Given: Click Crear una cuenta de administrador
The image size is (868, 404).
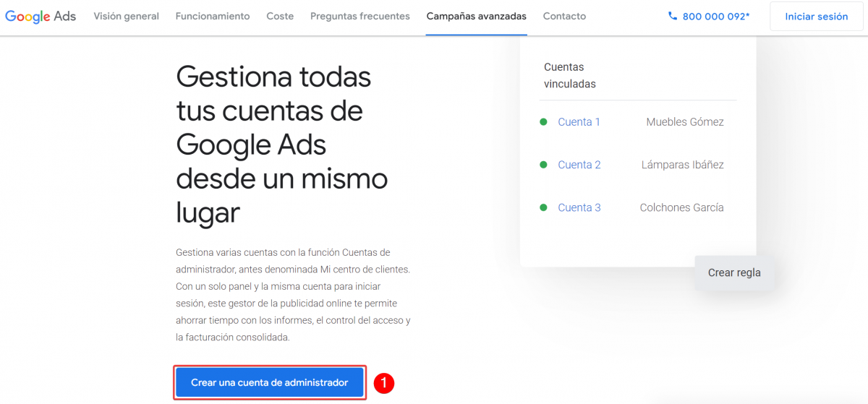Looking at the screenshot, I should pos(270,382).
